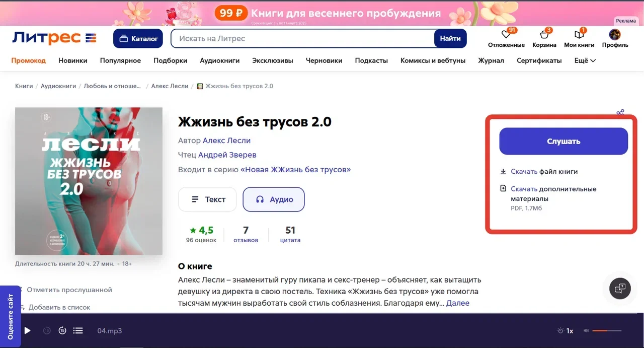This screenshot has width=644, height=348.
Task: Go to Любовь и отноше... breadcrumb
Action: [113, 86]
